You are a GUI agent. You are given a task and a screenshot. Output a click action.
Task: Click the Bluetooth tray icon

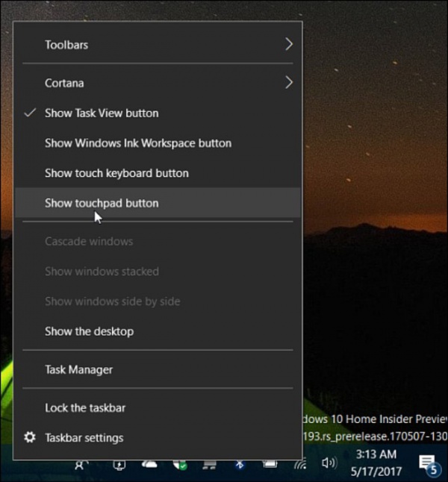point(240,465)
